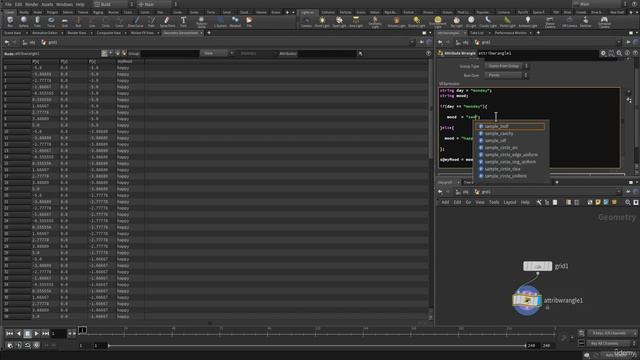Open the network editor Add menu
Viewport: 640px width, 360px height.
445,202
